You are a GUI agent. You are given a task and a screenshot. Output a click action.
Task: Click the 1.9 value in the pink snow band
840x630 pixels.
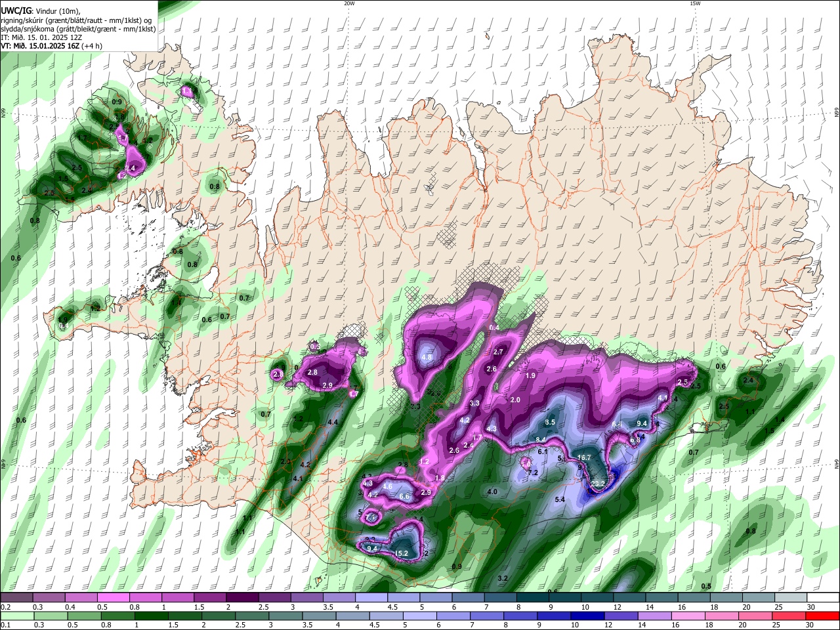pos(531,375)
